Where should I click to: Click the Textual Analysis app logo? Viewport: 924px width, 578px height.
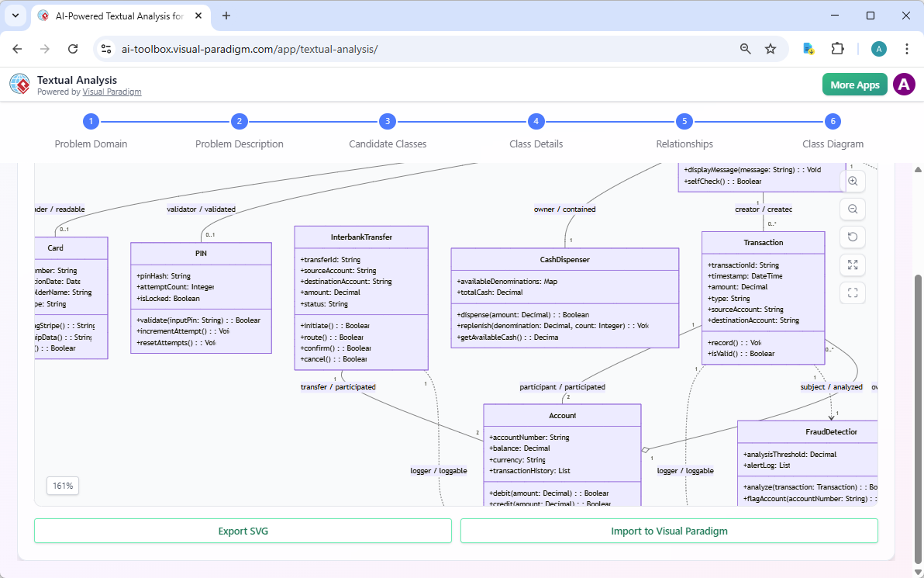coord(19,85)
